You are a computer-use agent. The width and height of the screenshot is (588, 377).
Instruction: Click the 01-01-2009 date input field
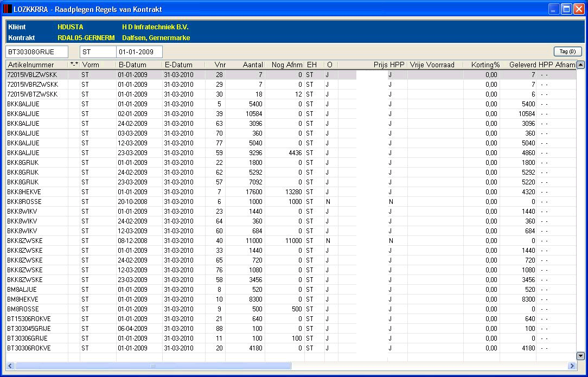pos(139,52)
